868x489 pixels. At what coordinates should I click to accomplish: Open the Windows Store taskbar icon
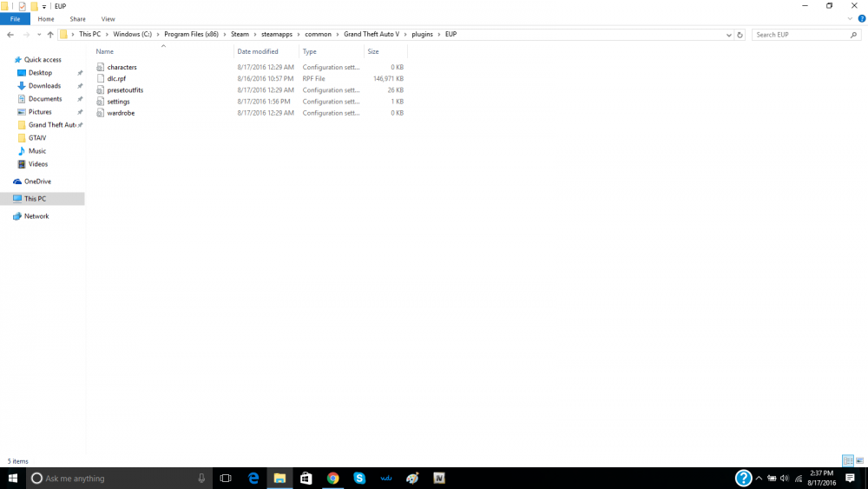click(x=306, y=478)
